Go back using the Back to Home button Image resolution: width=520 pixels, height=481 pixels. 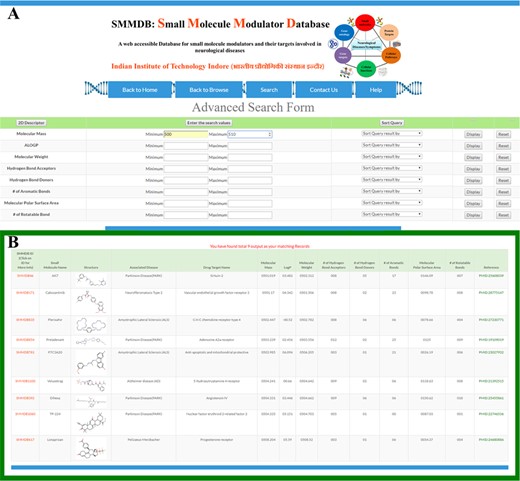tap(140, 90)
